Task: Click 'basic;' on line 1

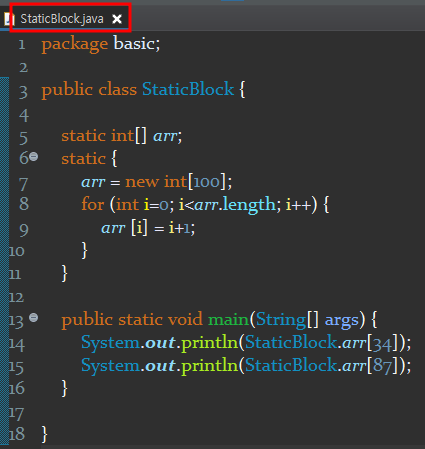Action: 137,44
